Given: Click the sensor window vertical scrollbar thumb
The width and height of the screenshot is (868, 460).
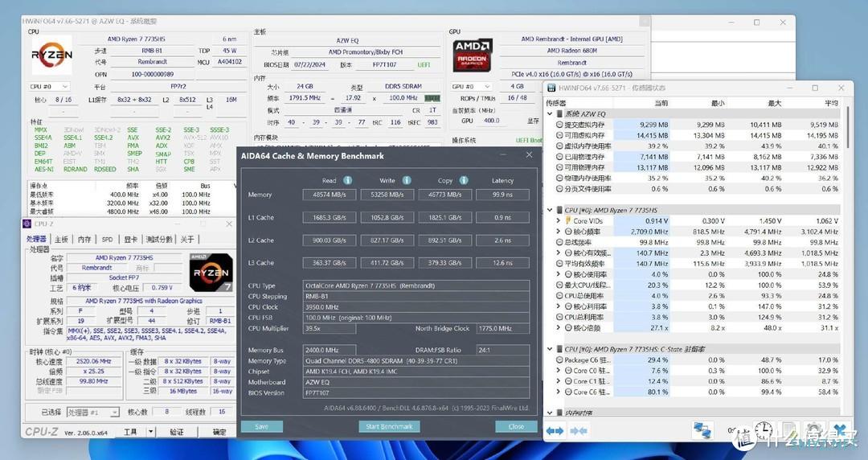Looking at the screenshot, I should (x=847, y=129).
